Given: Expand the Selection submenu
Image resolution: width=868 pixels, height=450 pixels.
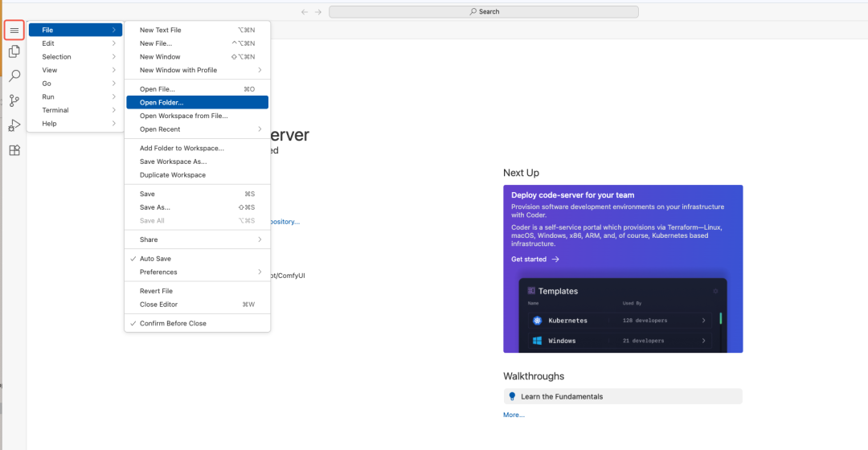Looking at the screenshot, I should (76, 56).
